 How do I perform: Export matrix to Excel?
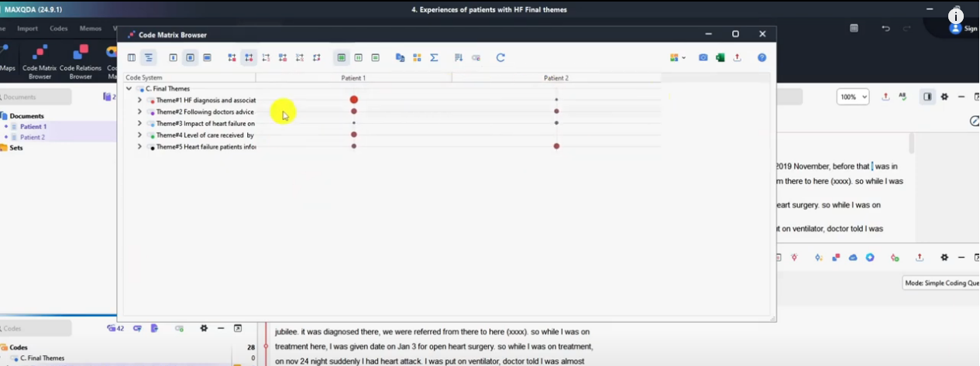pyautogui.click(x=720, y=58)
